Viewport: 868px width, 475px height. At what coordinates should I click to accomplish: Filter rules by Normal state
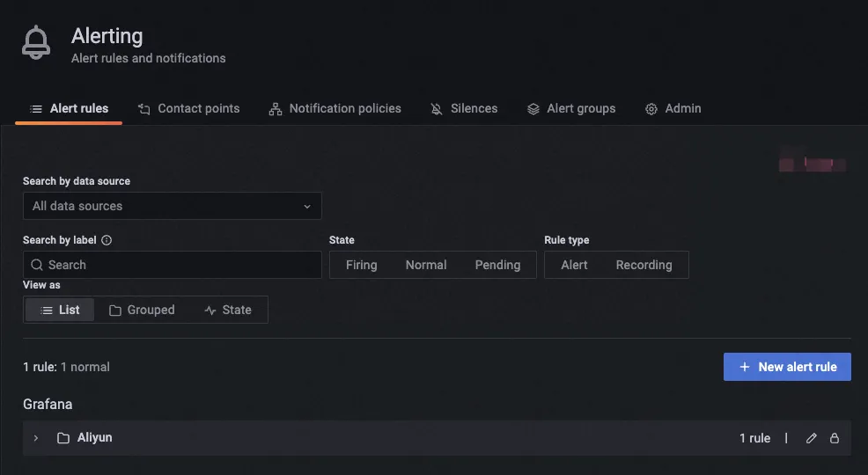(x=426, y=265)
